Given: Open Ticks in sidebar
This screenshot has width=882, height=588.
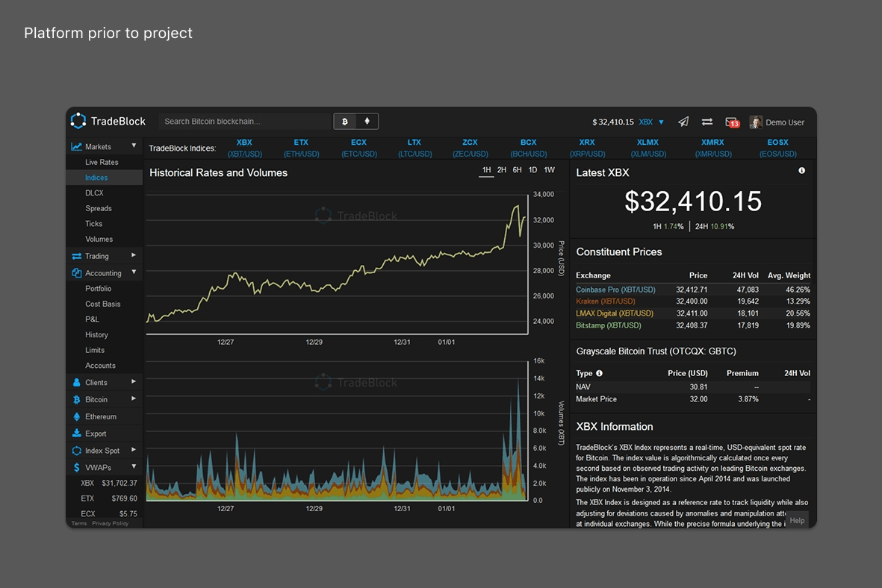Looking at the screenshot, I should [x=94, y=224].
